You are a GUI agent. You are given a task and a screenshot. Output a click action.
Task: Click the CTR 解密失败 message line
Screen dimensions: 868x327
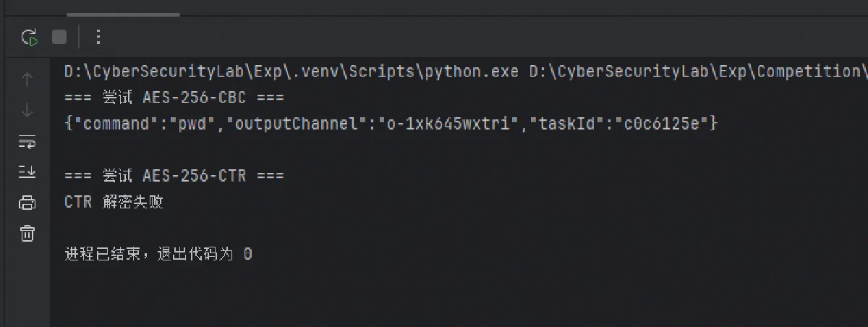[114, 202]
